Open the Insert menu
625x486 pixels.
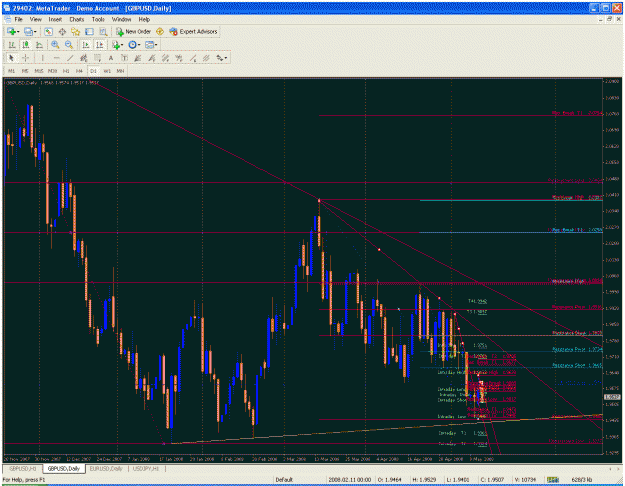coord(55,19)
